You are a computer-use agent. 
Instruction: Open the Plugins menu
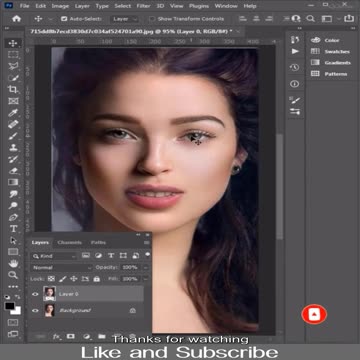(x=199, y=6)
